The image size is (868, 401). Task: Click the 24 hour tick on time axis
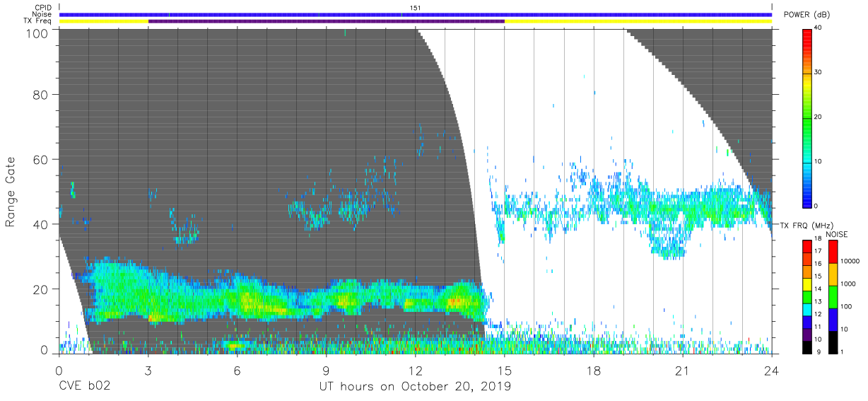[x=772, y=370]
